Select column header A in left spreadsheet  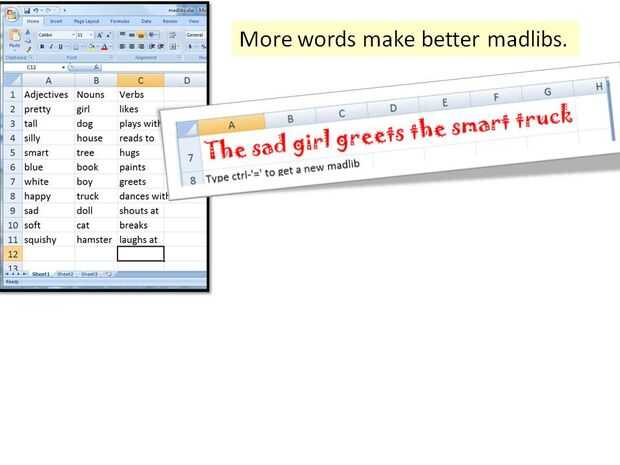pyautogui.click(x=48, y=81)
